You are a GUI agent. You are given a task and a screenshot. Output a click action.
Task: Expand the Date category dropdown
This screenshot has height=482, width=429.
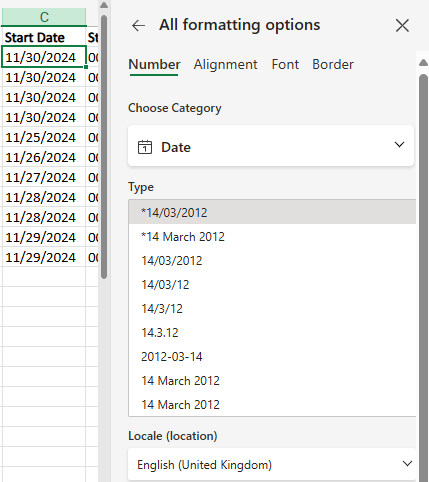[x=271, y=146]
